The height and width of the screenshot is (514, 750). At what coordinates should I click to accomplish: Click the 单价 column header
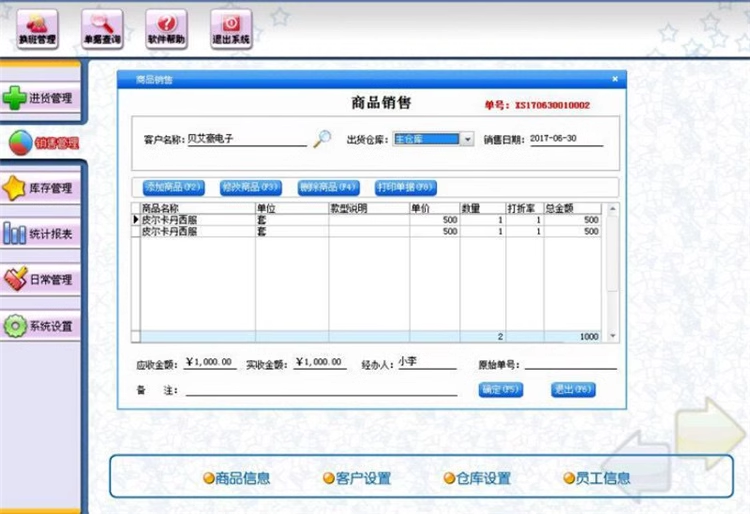point(434,208)
